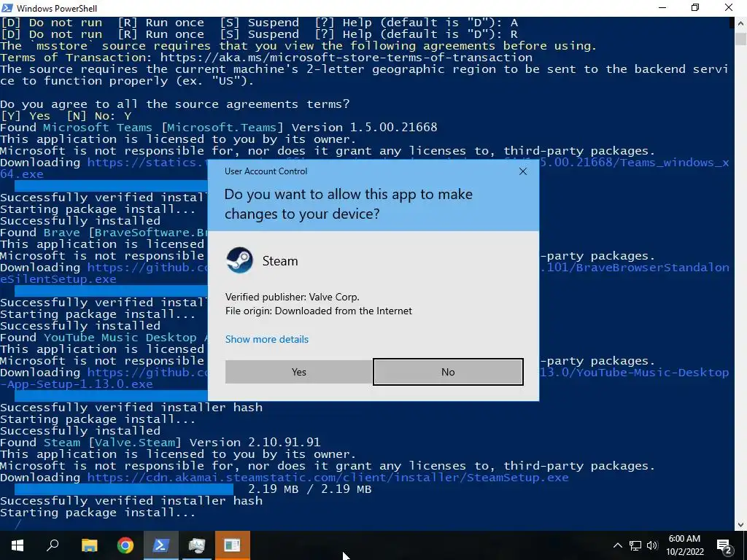This screenshot has height=560, width=747.
Task: Click the '2.19 MB / 2.19 MB' progress text
Action: tap(309, 489)
